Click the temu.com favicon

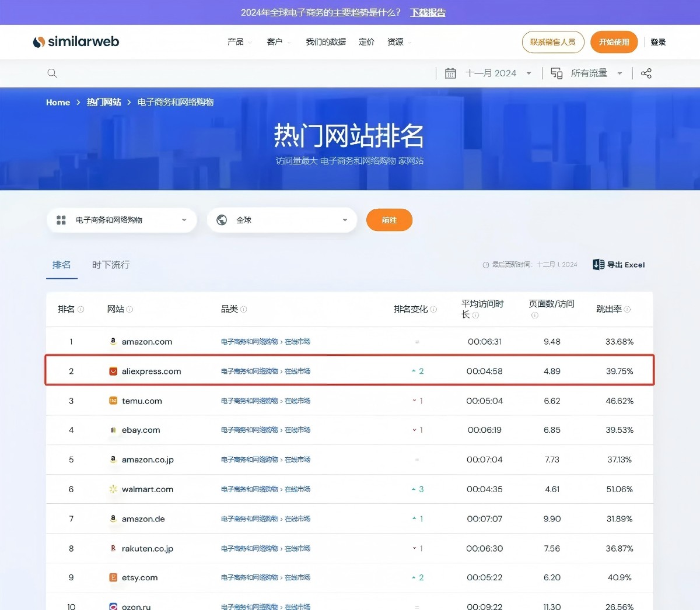tap(113, 401)
